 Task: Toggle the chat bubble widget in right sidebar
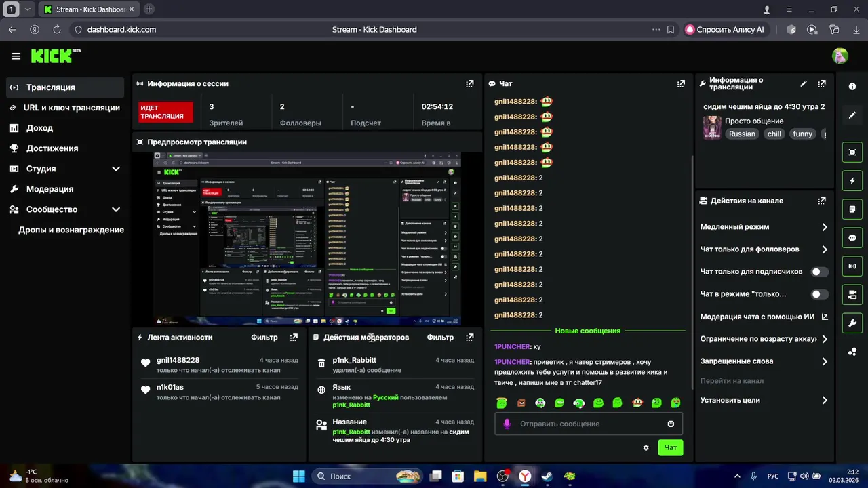[x=852, y=238]
